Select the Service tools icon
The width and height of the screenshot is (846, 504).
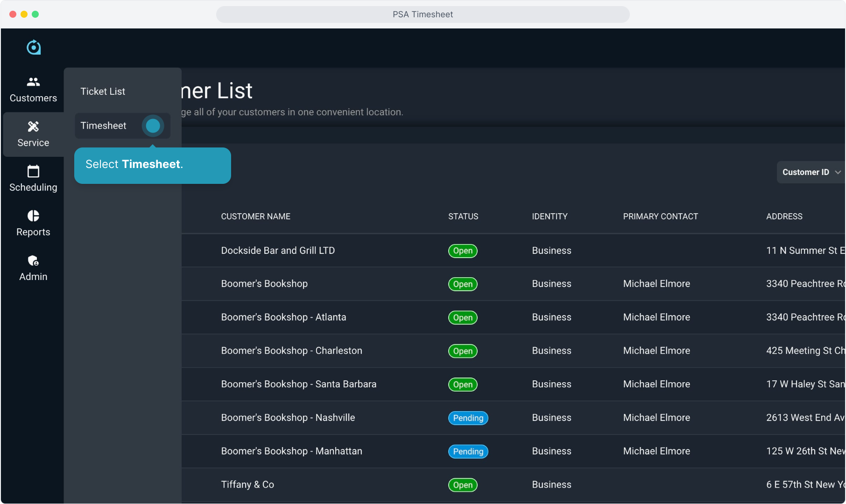click(x=33, y=126)
